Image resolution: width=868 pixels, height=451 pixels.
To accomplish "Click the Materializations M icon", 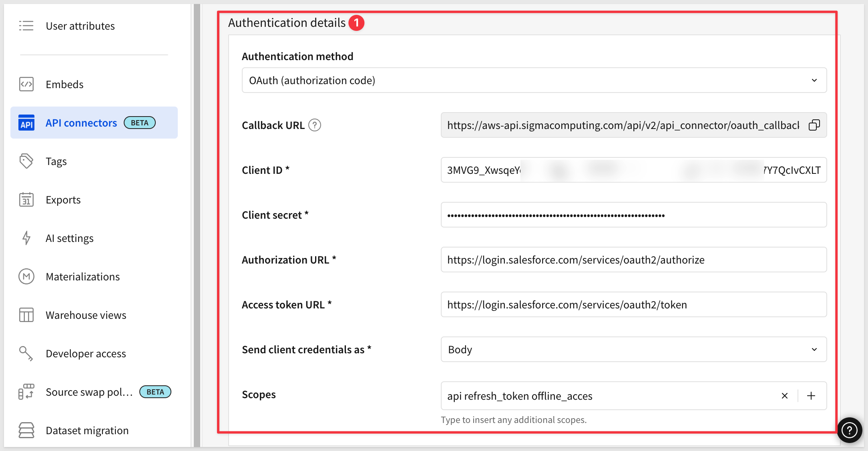I will (26, 277).
